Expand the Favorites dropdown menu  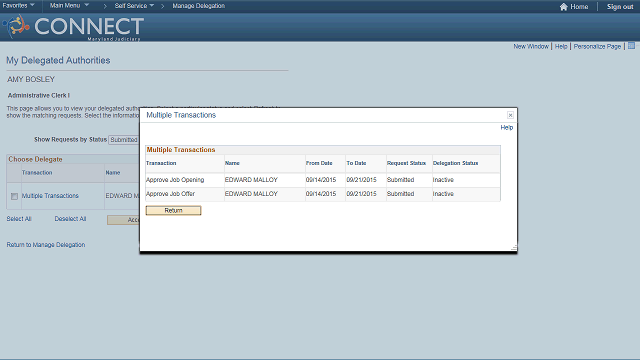(18, 5)
